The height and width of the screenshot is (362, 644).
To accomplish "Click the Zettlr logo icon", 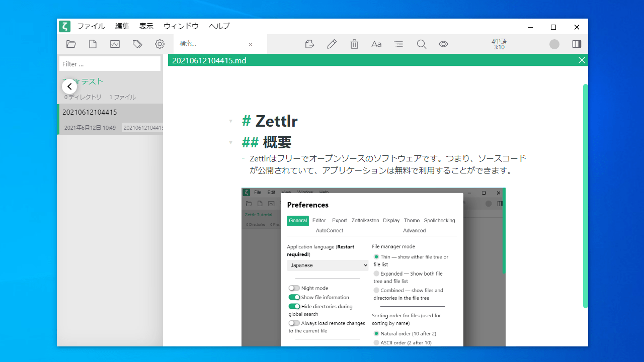I will 64,26.
